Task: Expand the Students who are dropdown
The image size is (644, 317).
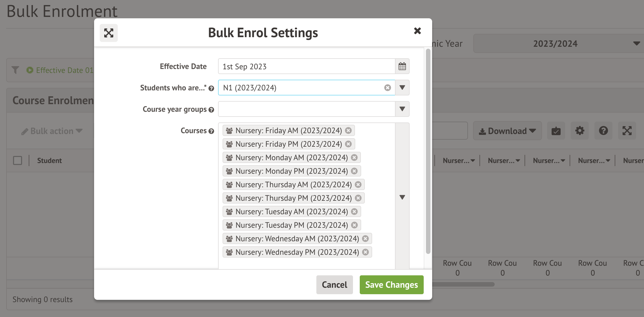Action: (402, 88)
